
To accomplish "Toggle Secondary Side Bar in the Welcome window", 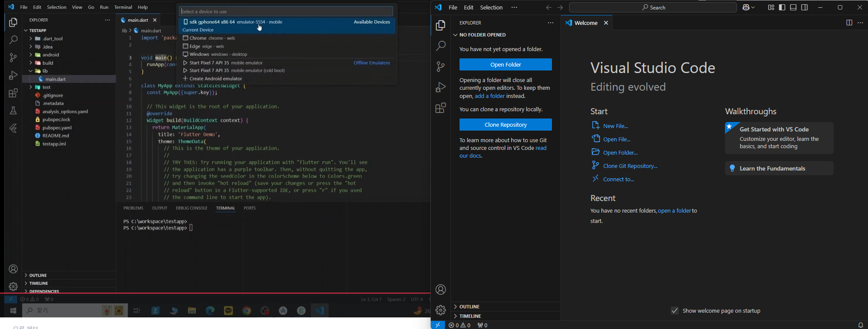I will pos(804,8).
